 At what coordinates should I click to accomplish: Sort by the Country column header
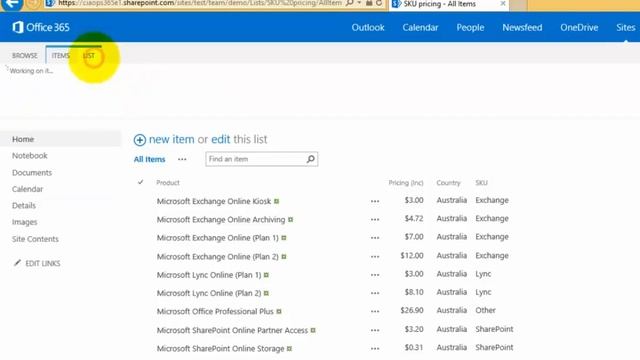[x=448, y=182]
